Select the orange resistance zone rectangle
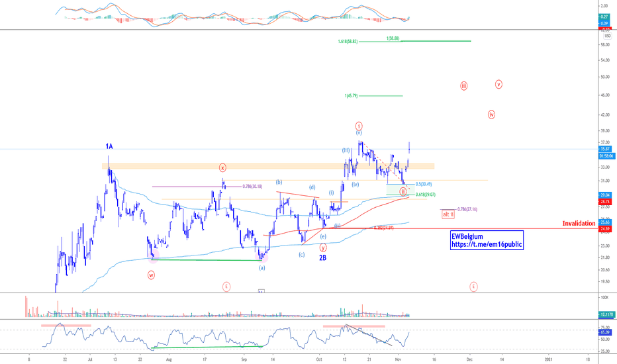 click(x=268, y=166)
